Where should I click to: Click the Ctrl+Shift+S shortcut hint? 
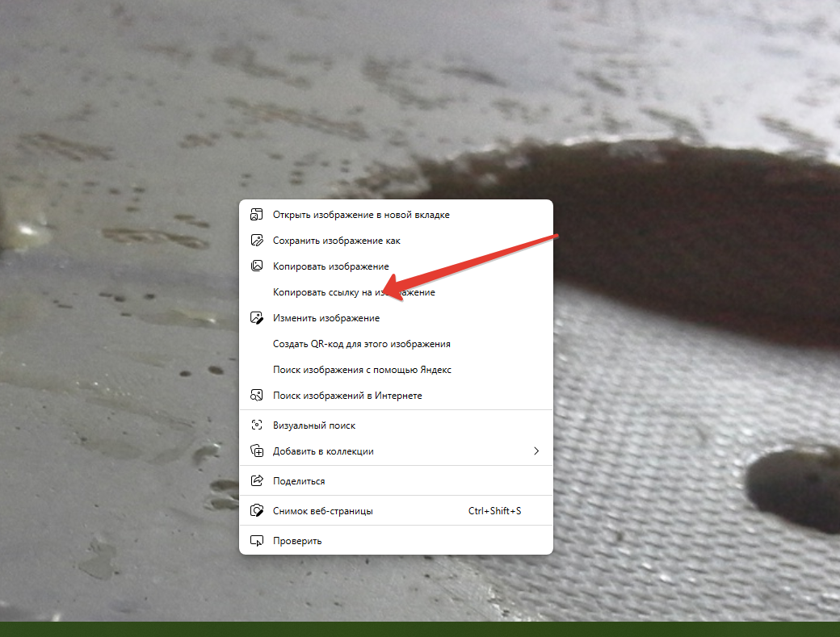click(x=494, y=511)
